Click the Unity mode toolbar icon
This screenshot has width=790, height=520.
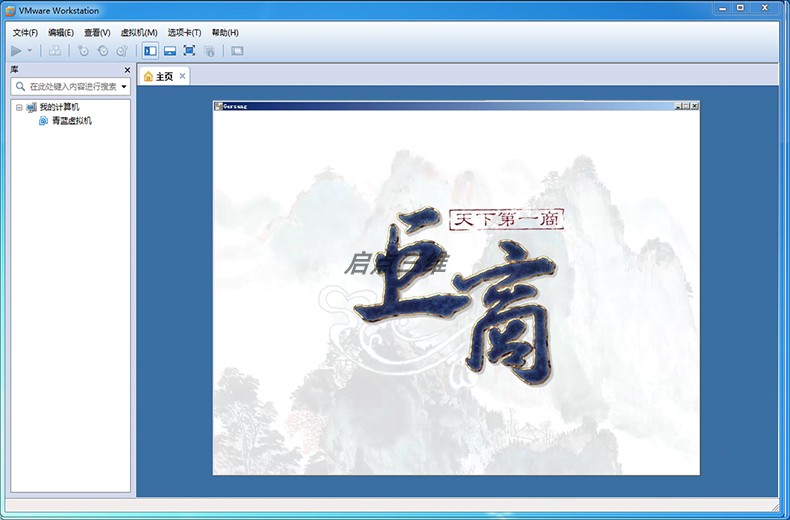point(209,51)
